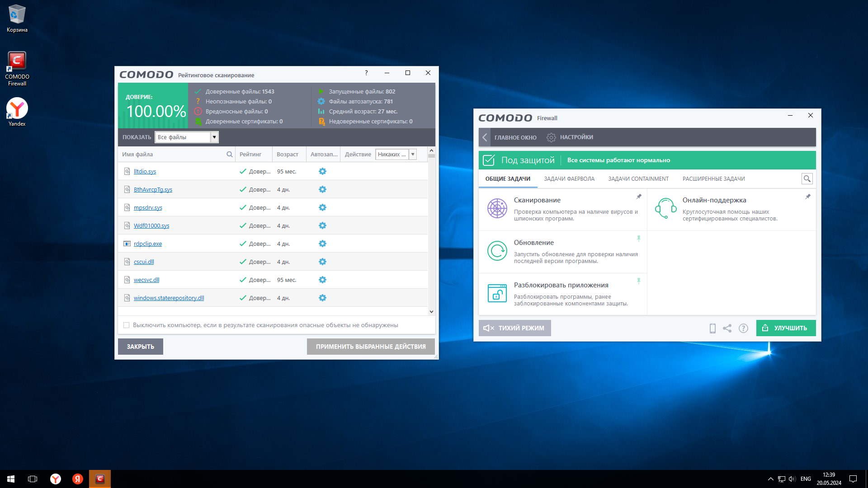Click the Unblock applications lock icon
This screenshot has height=488, width=868.
tap(497, 293)
